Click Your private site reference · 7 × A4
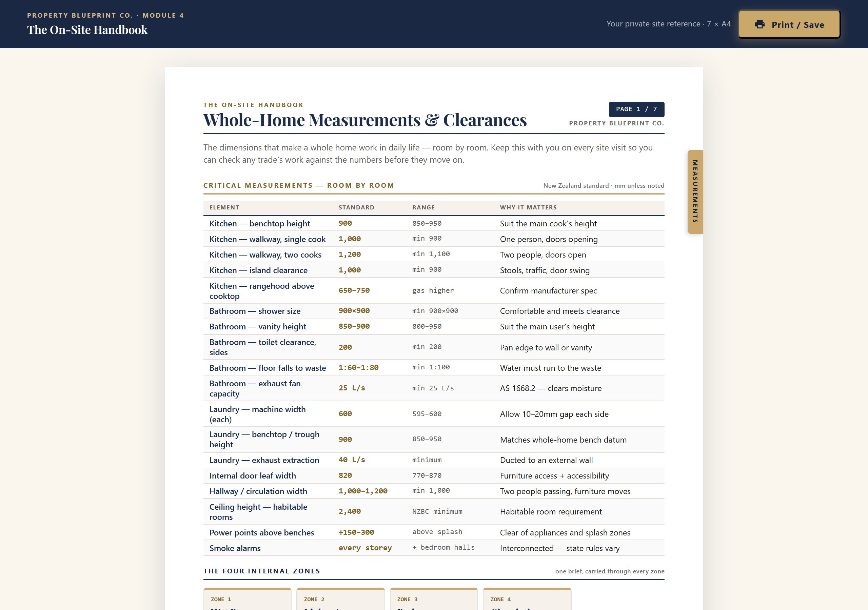Screen dimensions: 868x610 click(x=668, y=24)
